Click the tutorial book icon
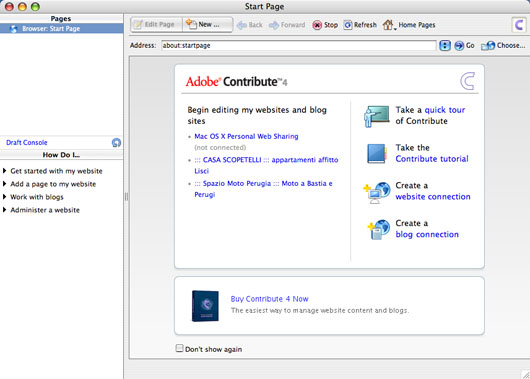Screen dimensions: 530x379 pyautogui.click(x=377, y=153)
